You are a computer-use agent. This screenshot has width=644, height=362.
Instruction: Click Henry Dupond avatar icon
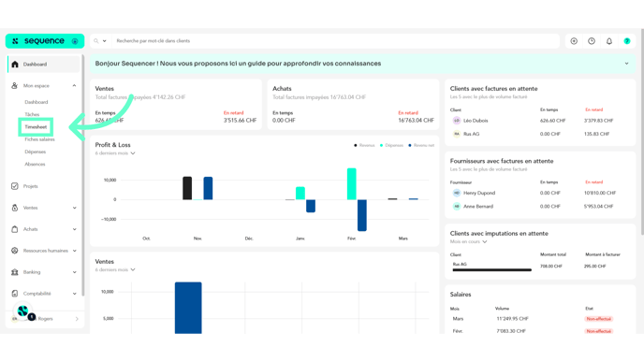(456, 193)
